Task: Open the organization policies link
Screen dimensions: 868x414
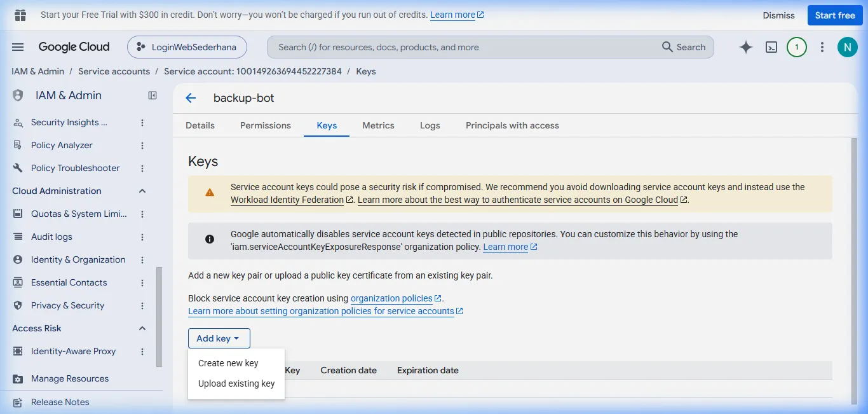Action: [x=396, y=298]
